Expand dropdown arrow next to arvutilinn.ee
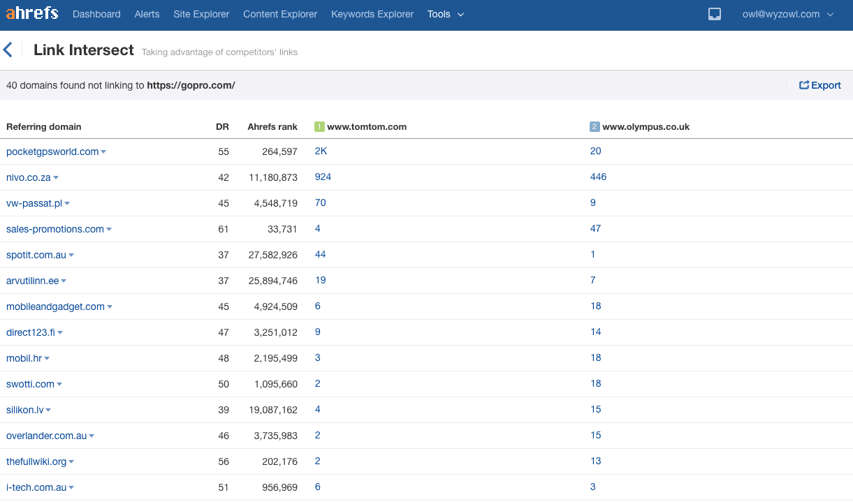This screenshot has height=504, width=853. click(64, 281)
